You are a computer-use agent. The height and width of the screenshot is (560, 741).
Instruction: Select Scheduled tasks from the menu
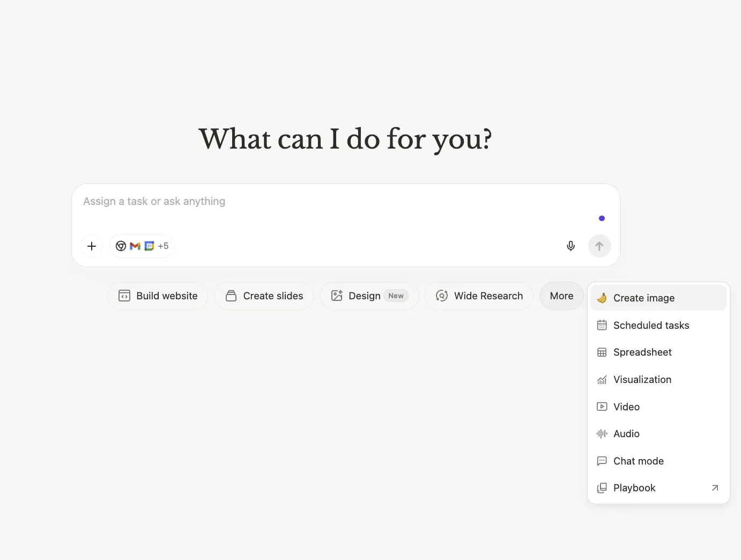(x=651, y=325)
